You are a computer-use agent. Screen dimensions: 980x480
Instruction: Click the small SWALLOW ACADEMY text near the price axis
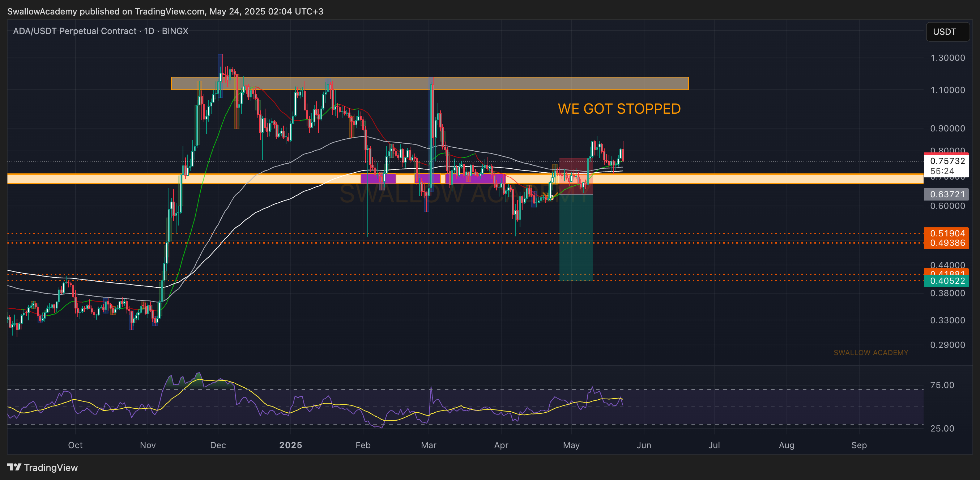[871, 353]
